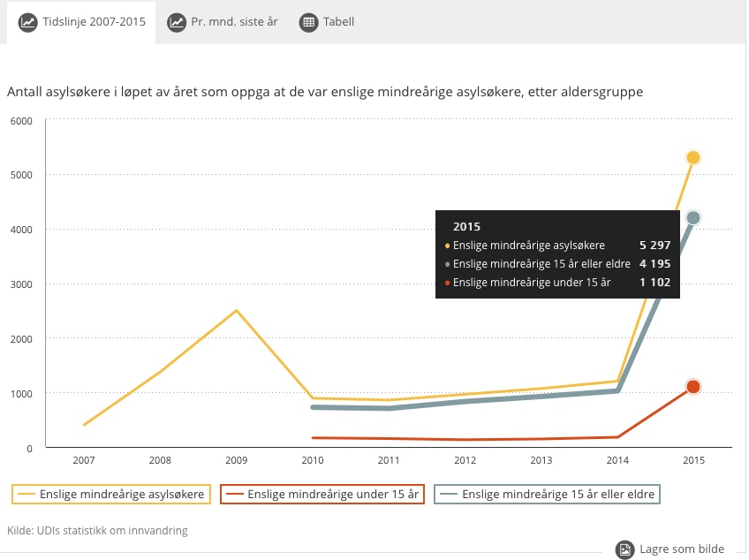Click the image icon next to Lagre som bilde
Image resolution: width=749 pixels, height=560 pixels.
tap(624, 549)
